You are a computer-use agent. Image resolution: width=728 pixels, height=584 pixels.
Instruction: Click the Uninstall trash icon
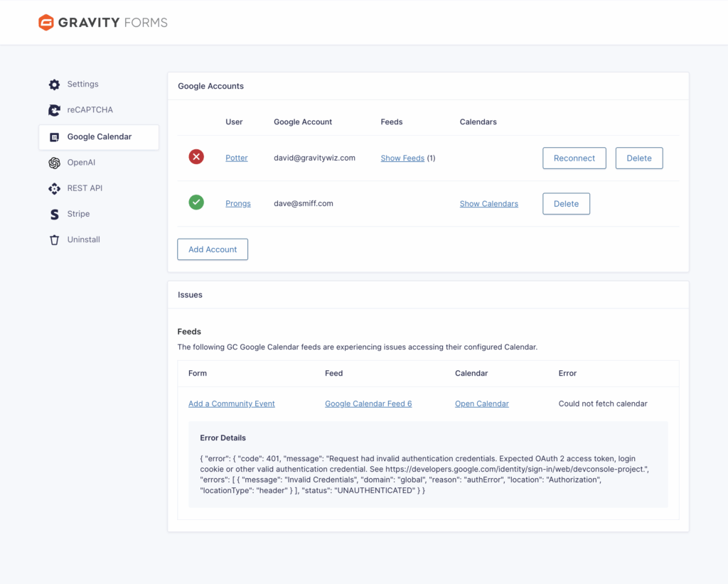coord(54,240)
